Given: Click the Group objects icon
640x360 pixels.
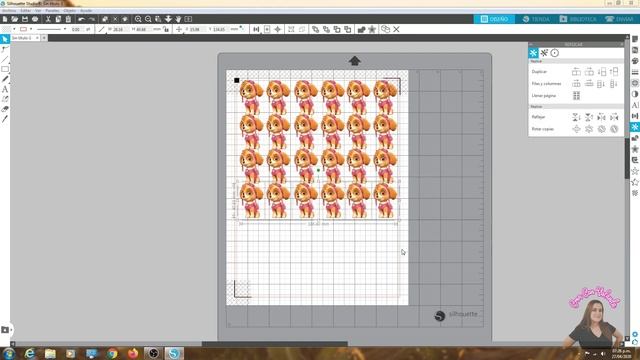Looking at the screenshot, I should click(x=291, y=29).
